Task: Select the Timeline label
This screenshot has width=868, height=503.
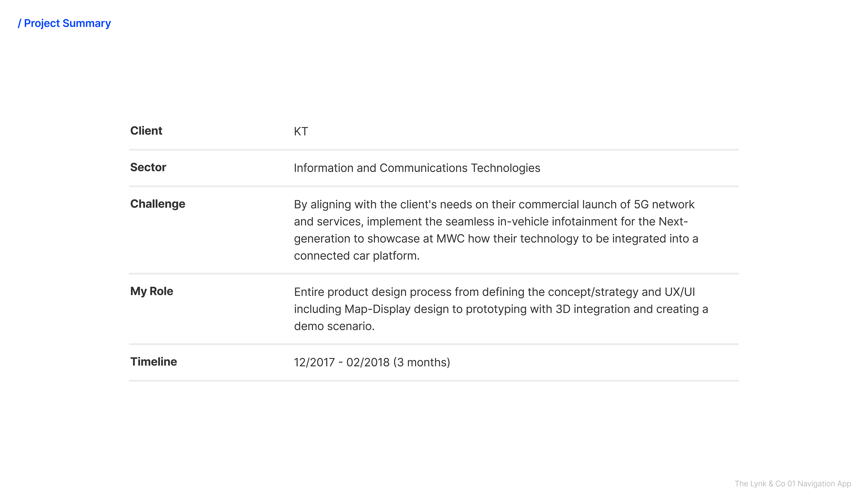Action: pyautogui.click(x=154, y=362)
